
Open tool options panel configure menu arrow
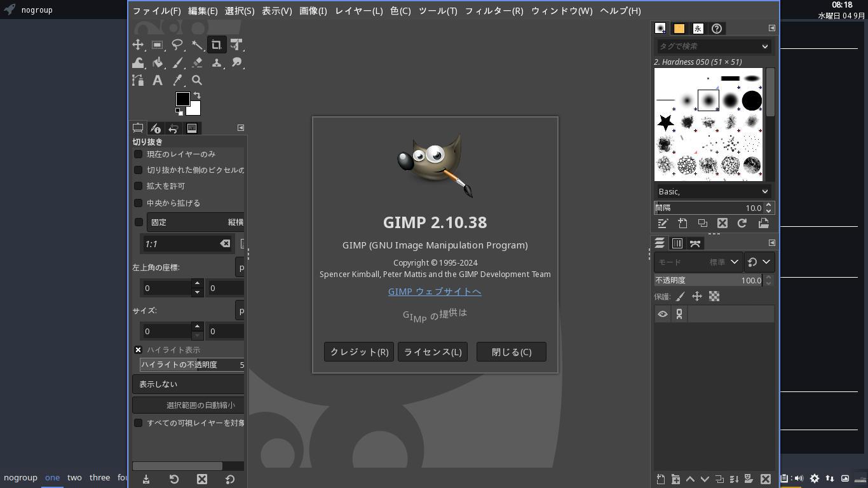tap(241, 128)
